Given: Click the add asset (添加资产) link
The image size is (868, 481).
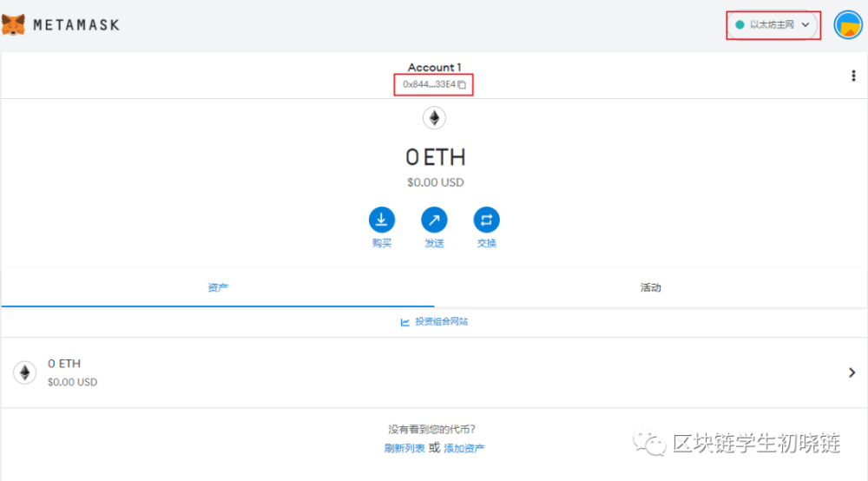Looking at the screenshot, I should point(464,448).
